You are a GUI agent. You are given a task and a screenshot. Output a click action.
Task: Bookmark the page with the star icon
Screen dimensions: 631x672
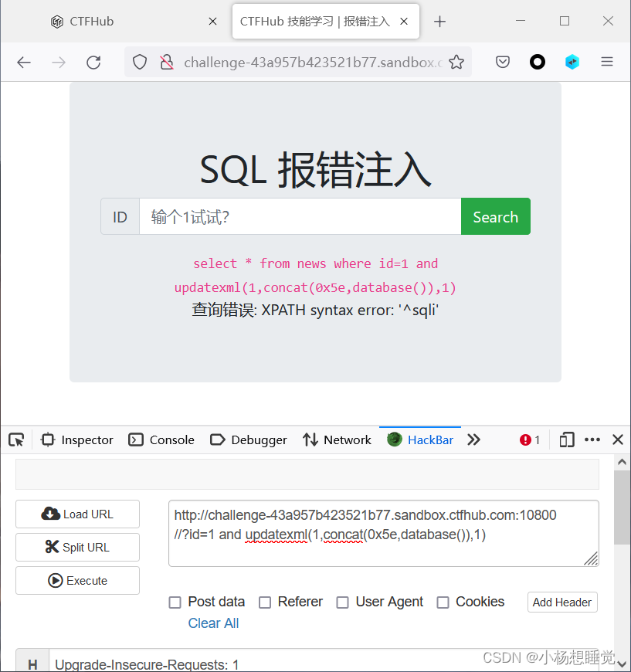click(458, 62)
